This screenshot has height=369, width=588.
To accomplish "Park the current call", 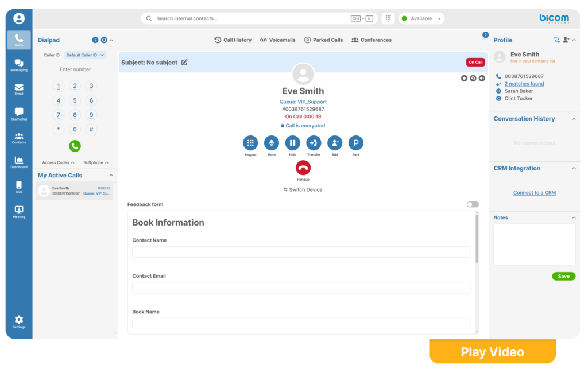I will click(356, 143).
